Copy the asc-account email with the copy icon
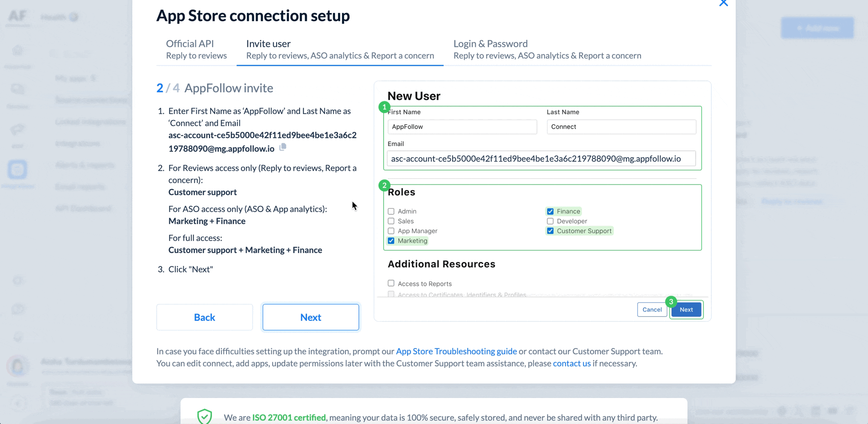This screenshot has height=424, width=868. coord(283,147)
